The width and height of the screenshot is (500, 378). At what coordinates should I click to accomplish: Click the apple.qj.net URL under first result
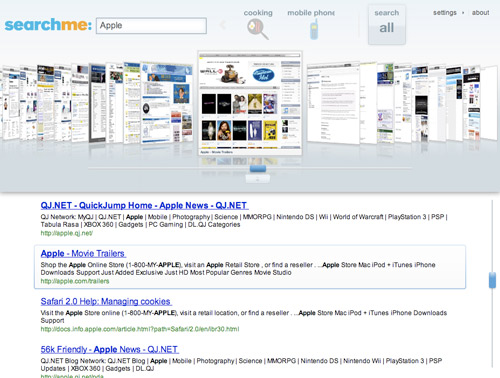pyautogui.click(x=67, y=233)
